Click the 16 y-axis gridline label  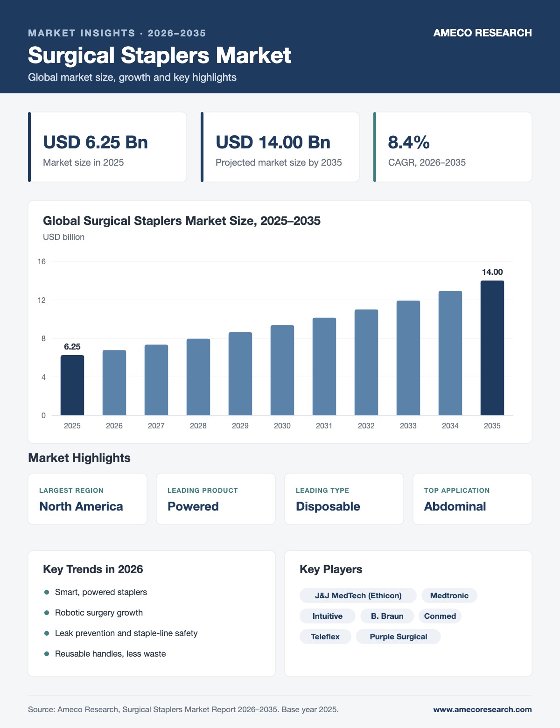click(42, 261)
